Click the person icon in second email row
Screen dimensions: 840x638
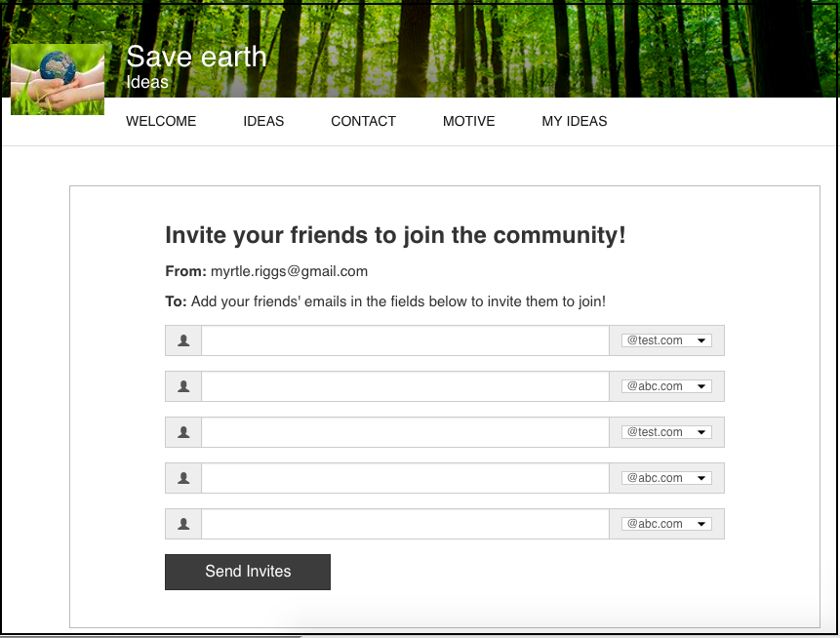coord(183,386)
